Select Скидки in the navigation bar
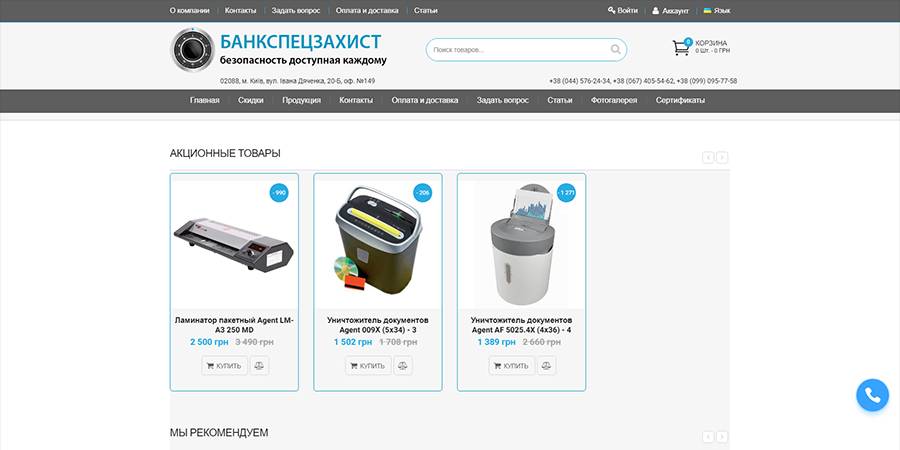900x450 pixels. click(250, 100)
